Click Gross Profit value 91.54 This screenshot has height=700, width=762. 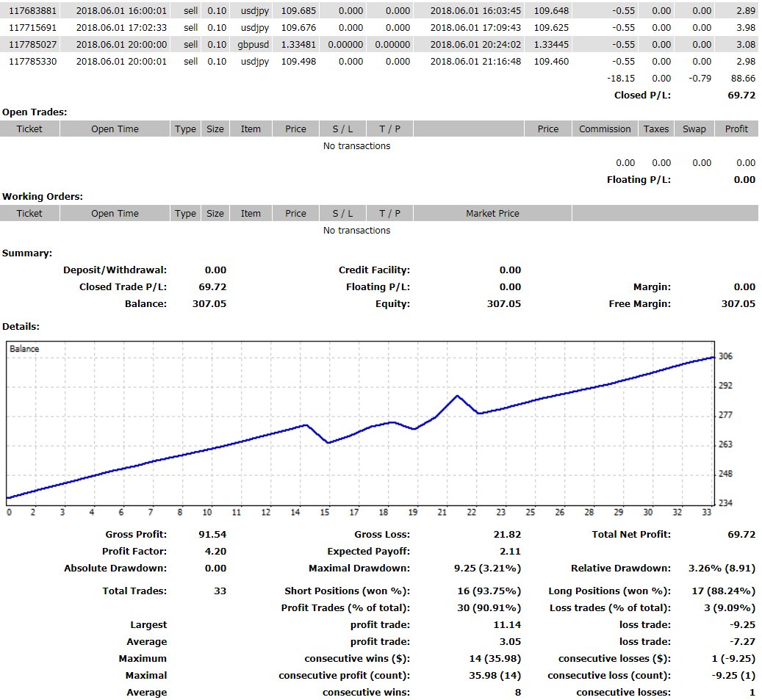click(212, 535)
